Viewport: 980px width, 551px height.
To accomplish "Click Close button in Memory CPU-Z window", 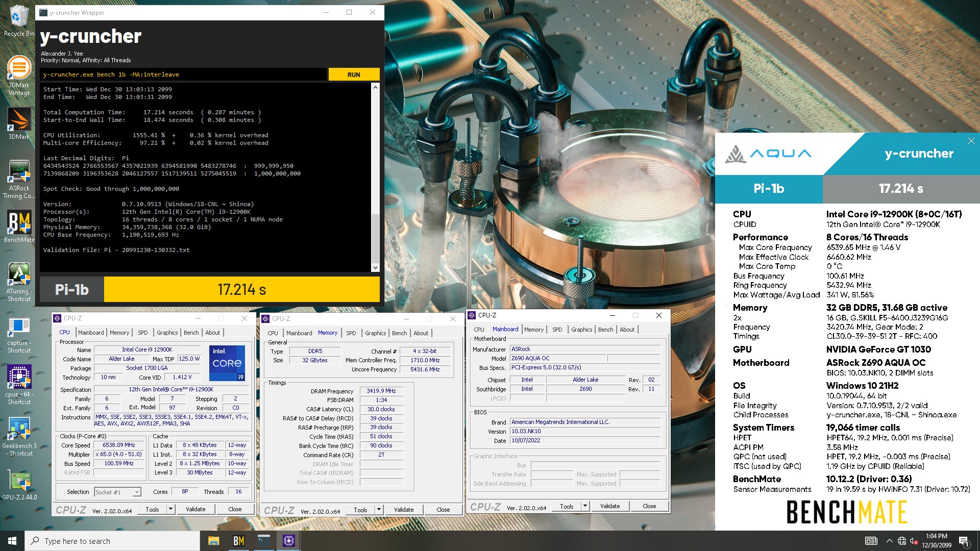I will point(443,510).
